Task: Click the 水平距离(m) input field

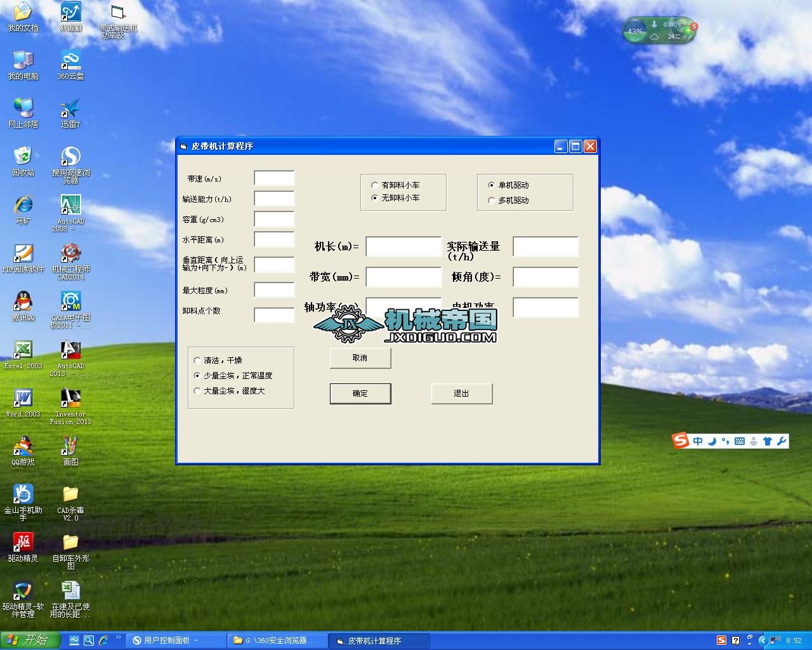Action: point(274,239)
